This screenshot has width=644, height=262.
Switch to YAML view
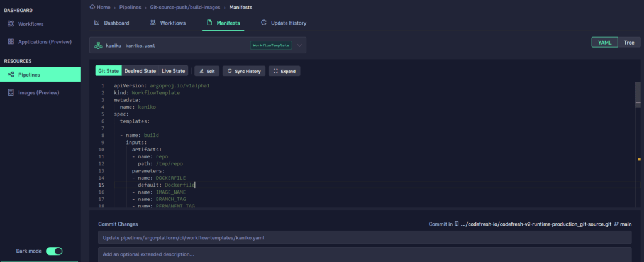point(604,43)
